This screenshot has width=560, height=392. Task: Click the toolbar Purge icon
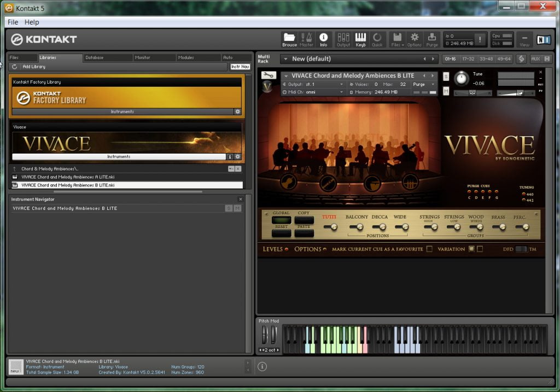pyautogui.click(x=432, y=39)
